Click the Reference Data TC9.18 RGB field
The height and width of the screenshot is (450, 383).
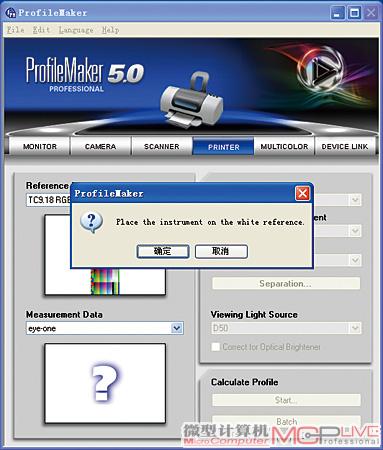49,200
